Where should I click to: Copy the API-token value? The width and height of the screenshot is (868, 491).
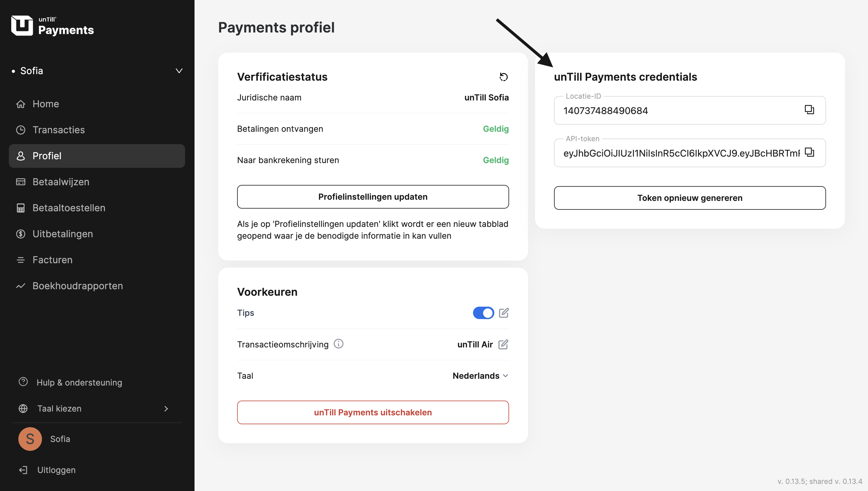point(809,152)
